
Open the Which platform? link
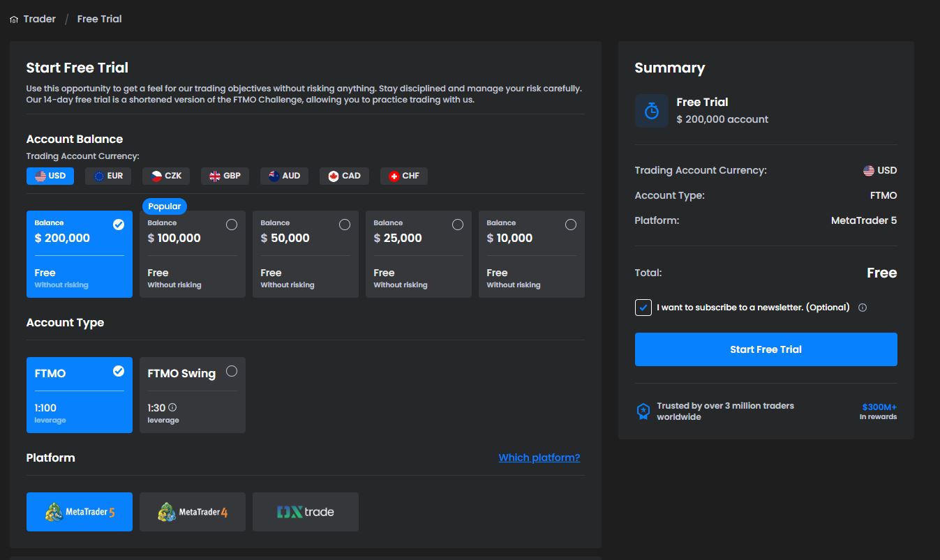(x=539, y=457)
